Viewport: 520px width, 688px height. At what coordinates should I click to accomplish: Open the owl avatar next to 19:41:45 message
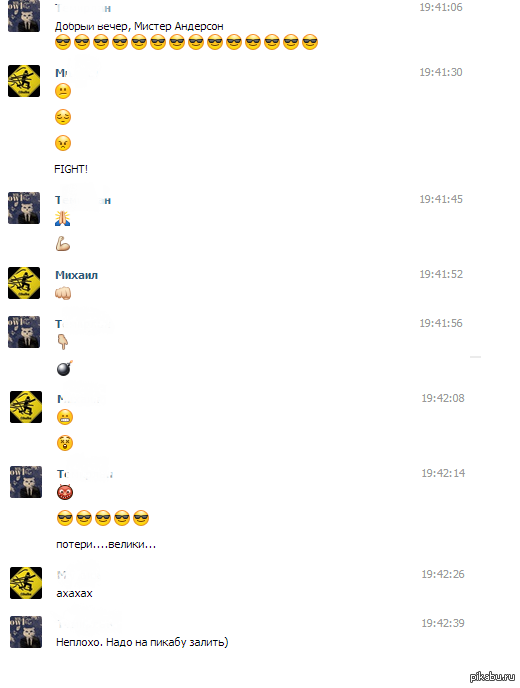[x=24, y=208]
